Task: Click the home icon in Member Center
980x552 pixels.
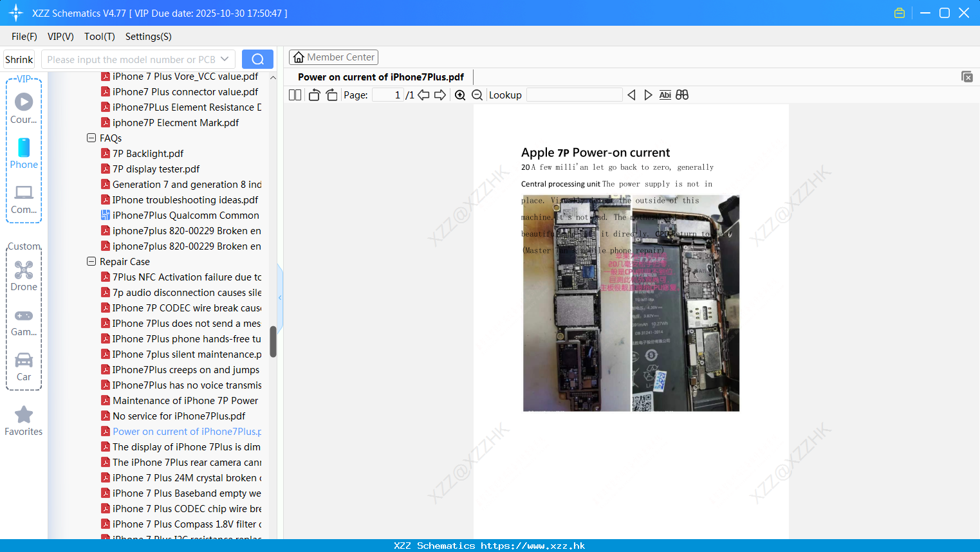Action: pos(299,57)
